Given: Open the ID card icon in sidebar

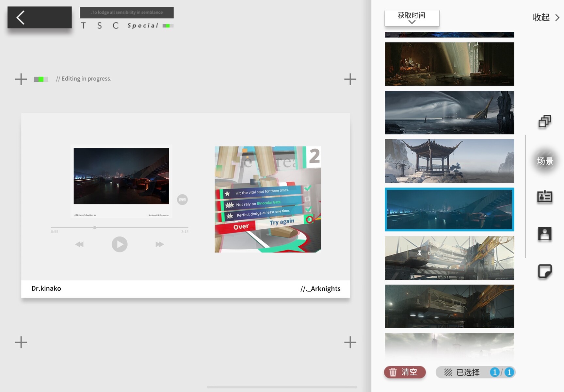Looking at the screenshot, I should (544, 197).
